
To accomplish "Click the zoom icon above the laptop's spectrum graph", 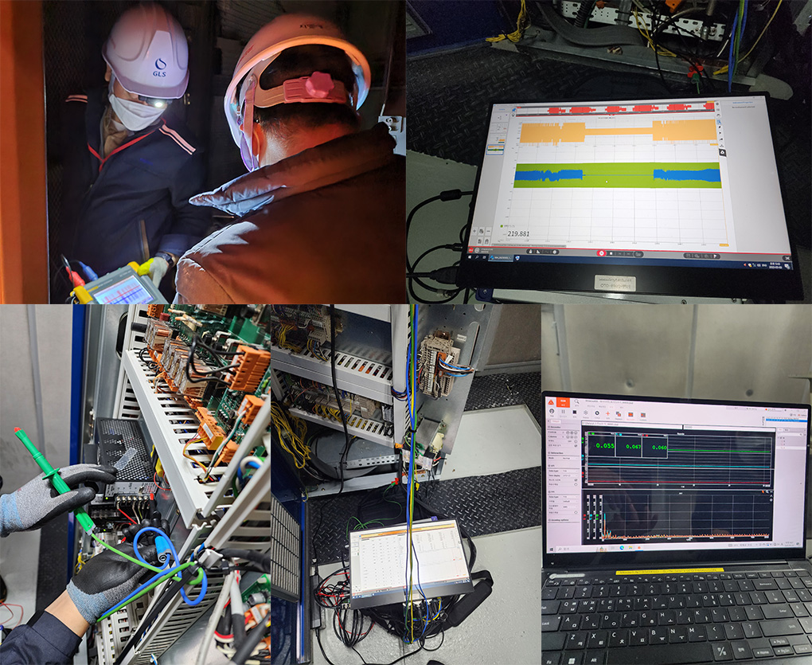I will pyautogui.click(x=767, y=491).
